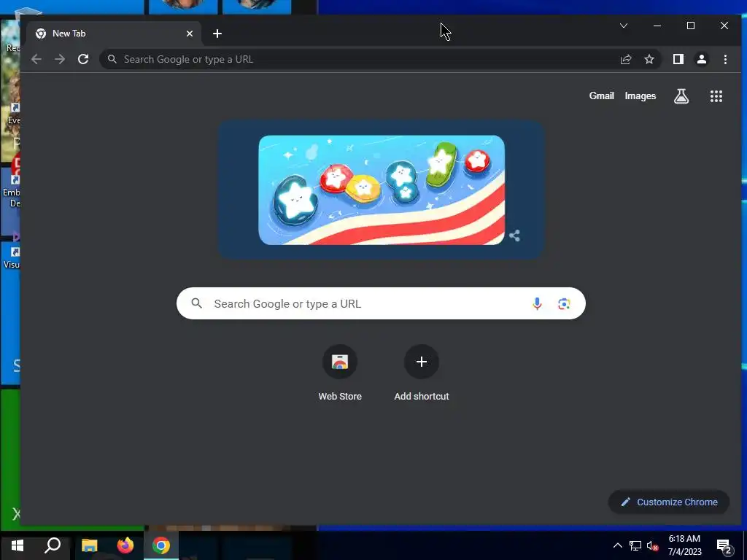Bookmark this tab with the star icon
The height and width of the screenshot is (560, 747).
tap(649, 60)
